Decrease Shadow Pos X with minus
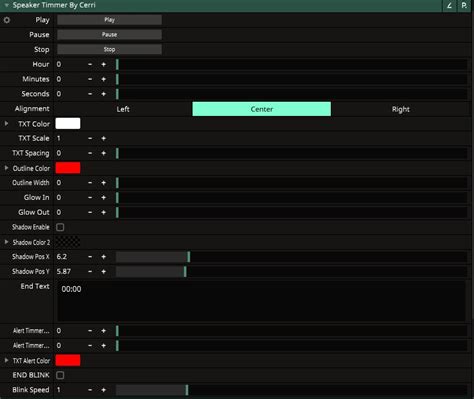This screenshot has height=399, width=474. click(90, 257)
